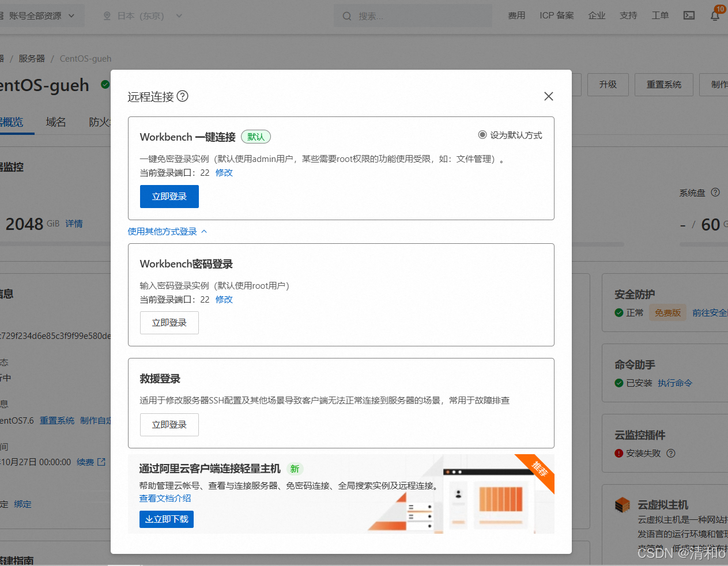Click red 安装失败 status icon
728x566 pixels.
[619, 454]
